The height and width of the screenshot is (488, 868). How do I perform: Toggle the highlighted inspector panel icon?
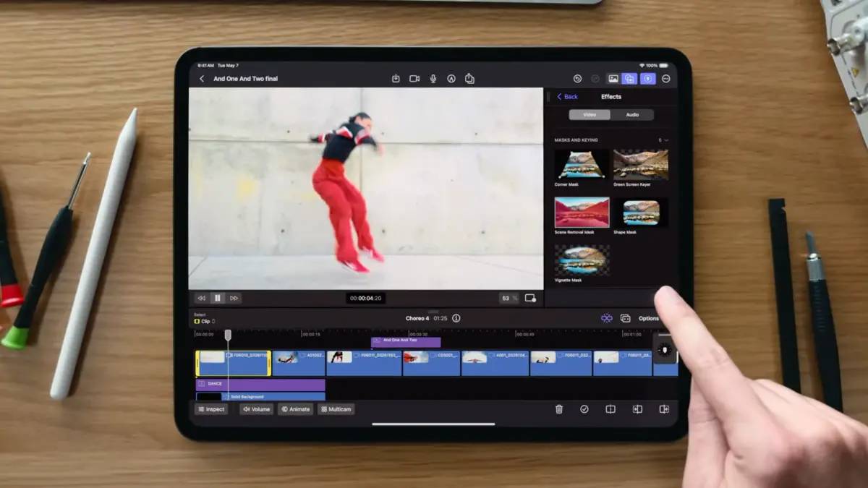(648, 79)
